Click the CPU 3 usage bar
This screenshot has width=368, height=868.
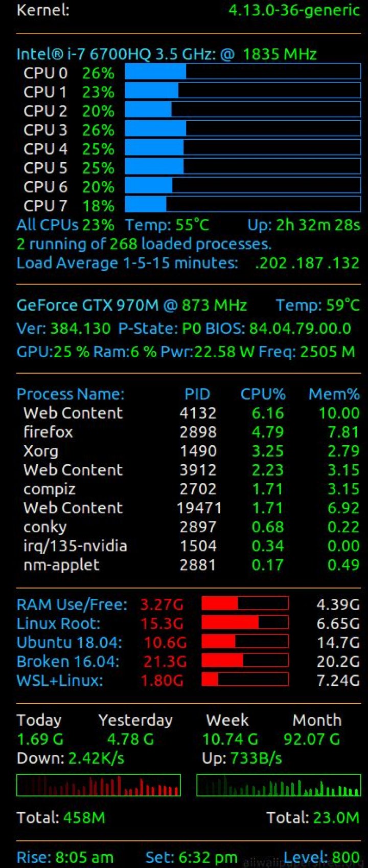point(243,128)
